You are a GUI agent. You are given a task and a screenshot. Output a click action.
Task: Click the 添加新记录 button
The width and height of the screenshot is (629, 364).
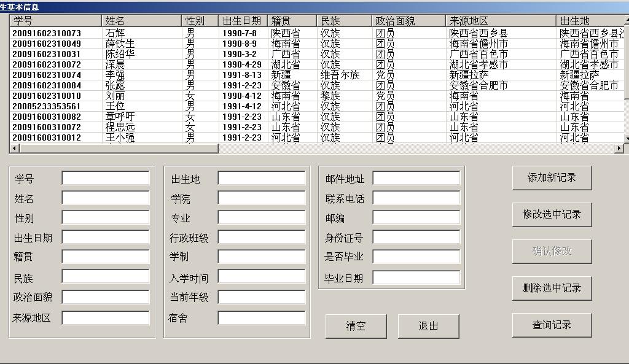tap(552, 178)
